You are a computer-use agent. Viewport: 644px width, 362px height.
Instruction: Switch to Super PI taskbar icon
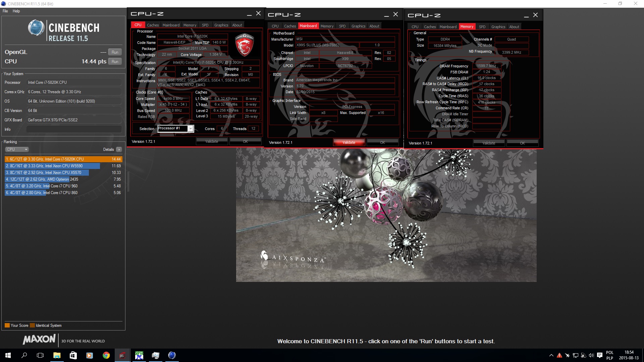click(x=139, y=355)
